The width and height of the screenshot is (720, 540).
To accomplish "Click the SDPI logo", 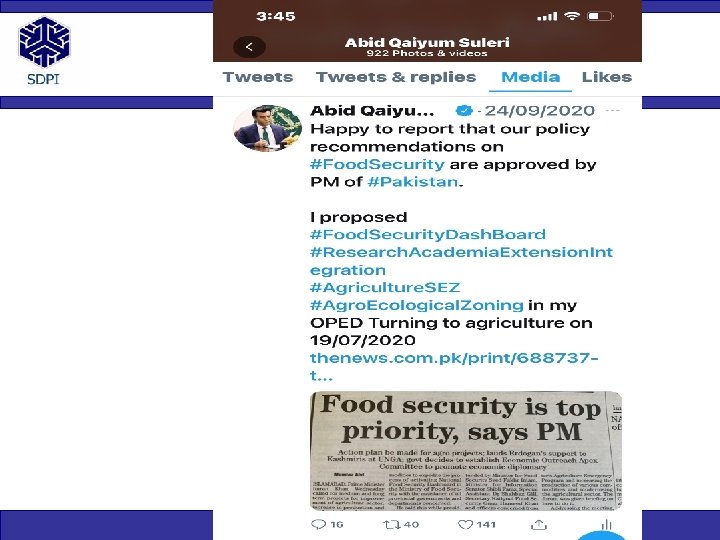I will [x=44, y=51].
